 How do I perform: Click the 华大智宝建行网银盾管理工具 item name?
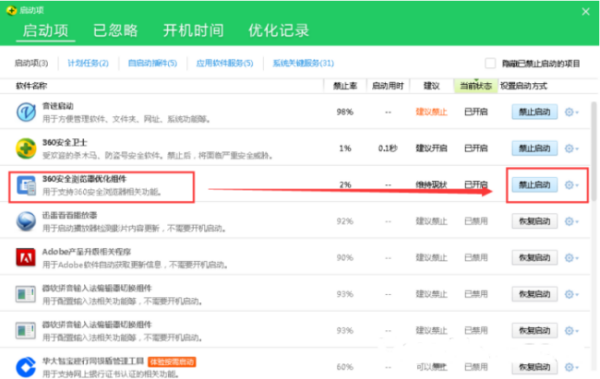pyautogui.click(x=93, y=361)
